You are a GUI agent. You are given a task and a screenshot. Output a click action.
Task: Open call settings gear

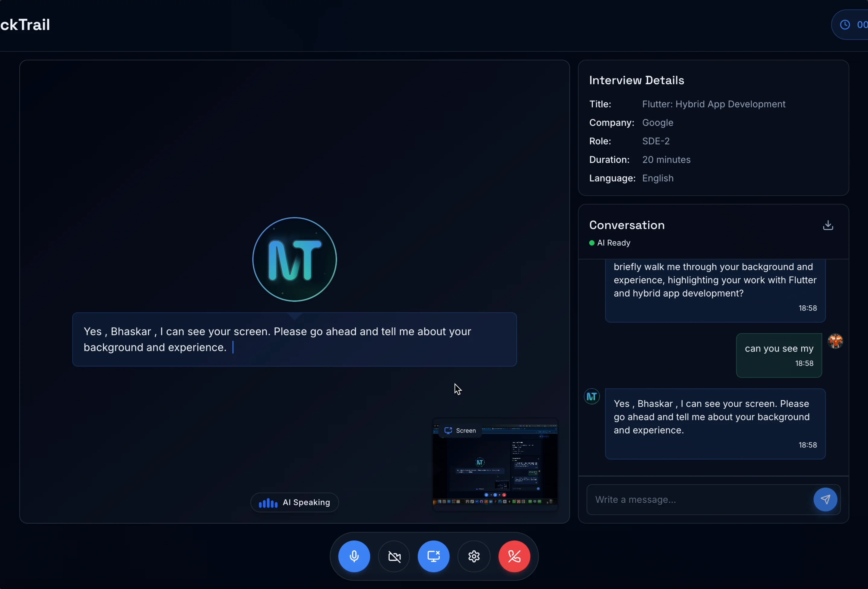pyautogui.click(x=474, y=556)
